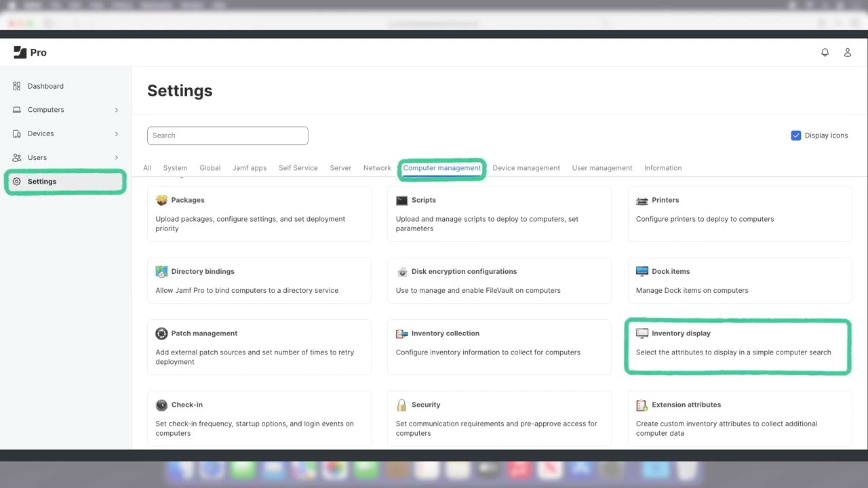Viewport: 868px width, 488px height.
Task: Click the Settings gear icon in sidebar
Action: pos(17,182)
